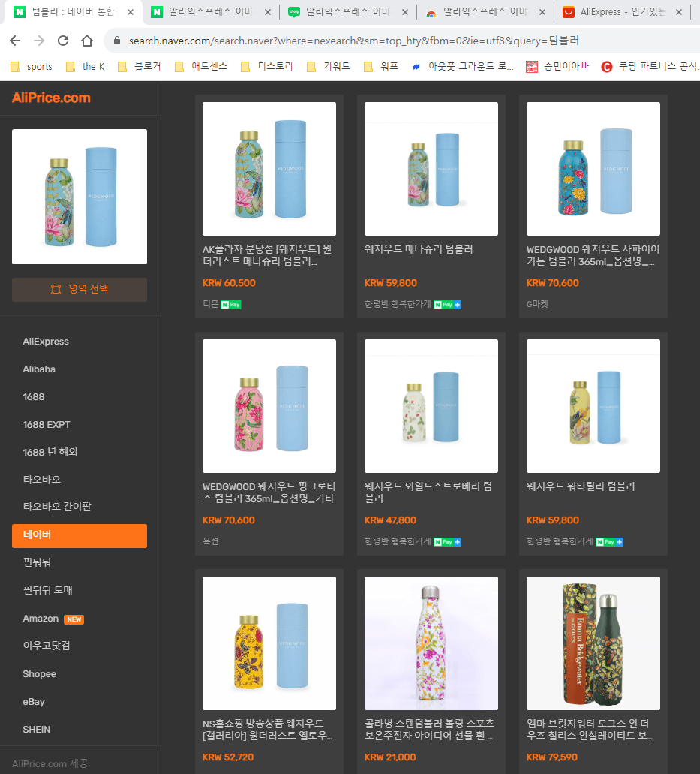The image size is (700, 774).
Task: Click the address bar URL field
Action: tap(353, 41)
